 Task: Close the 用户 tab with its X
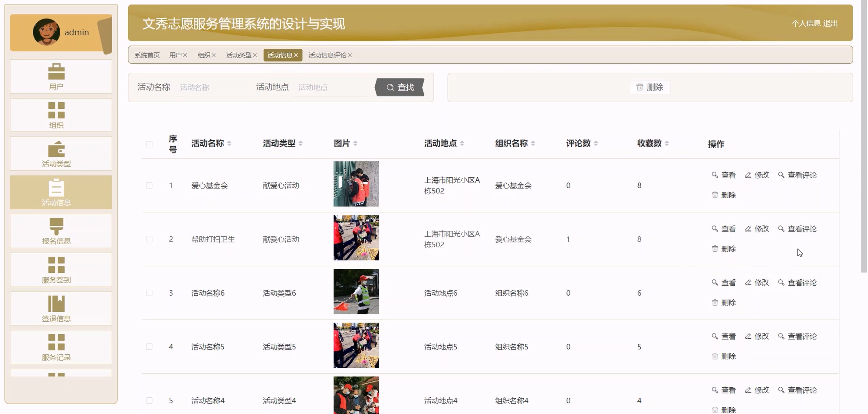tap(185, 55)
